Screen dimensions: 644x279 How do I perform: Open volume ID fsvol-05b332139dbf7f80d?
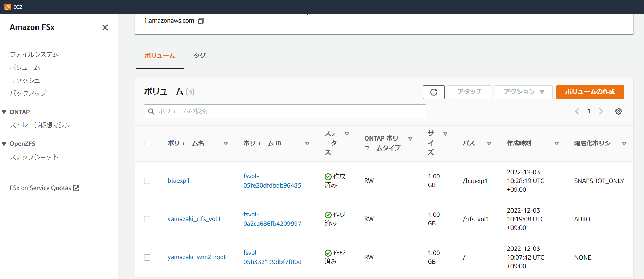(272, 257)
